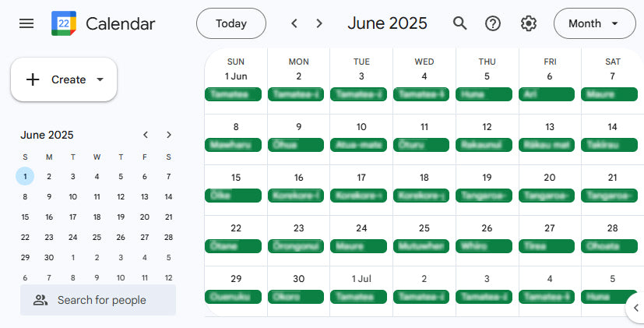Show the side panel chevron
Image resolution: width=644 pixels, height=328 pixels.
635,307
